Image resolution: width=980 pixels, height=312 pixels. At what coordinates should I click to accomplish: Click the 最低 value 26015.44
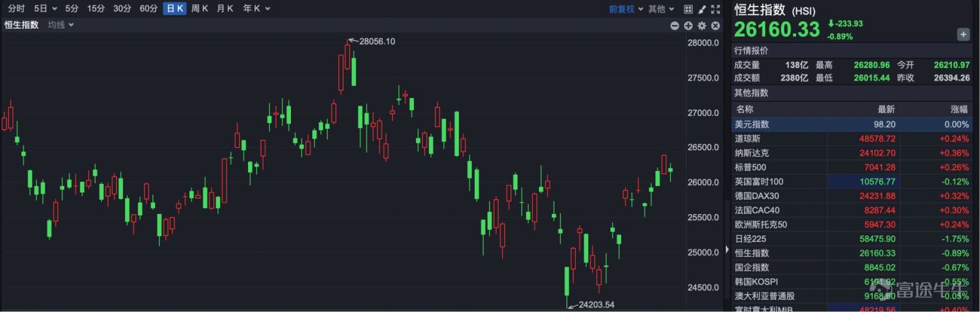tap(872, 78)
